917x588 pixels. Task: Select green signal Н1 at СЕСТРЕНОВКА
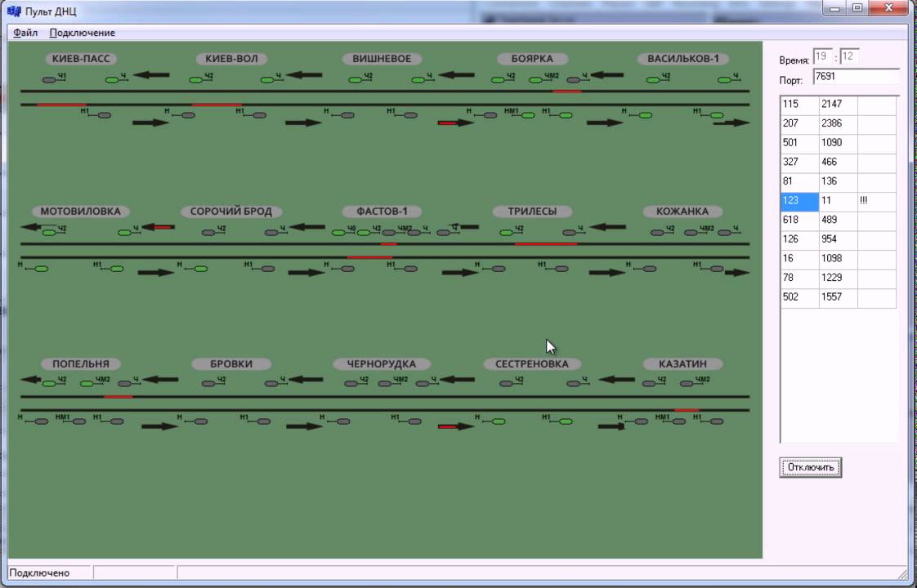pos(566,421)
